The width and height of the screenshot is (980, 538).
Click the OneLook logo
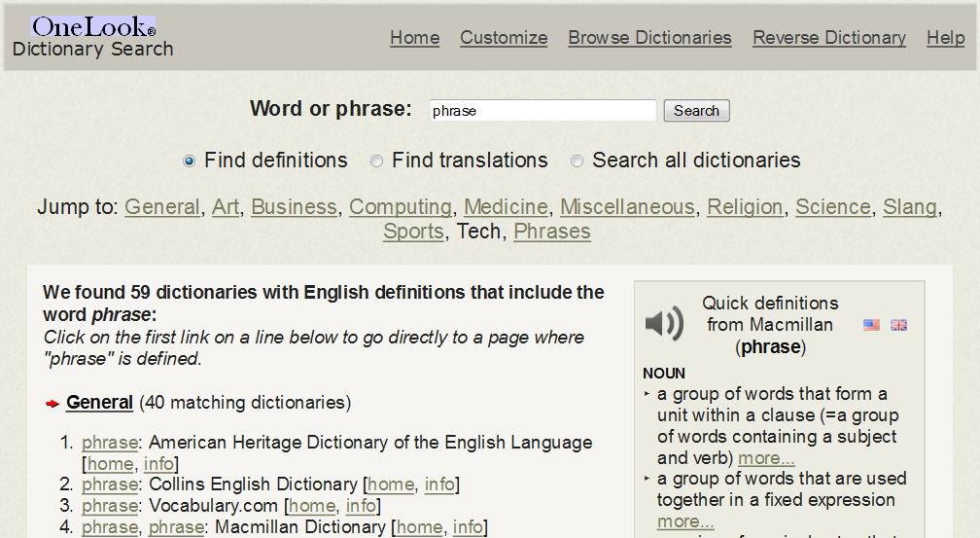click(93, 27)
